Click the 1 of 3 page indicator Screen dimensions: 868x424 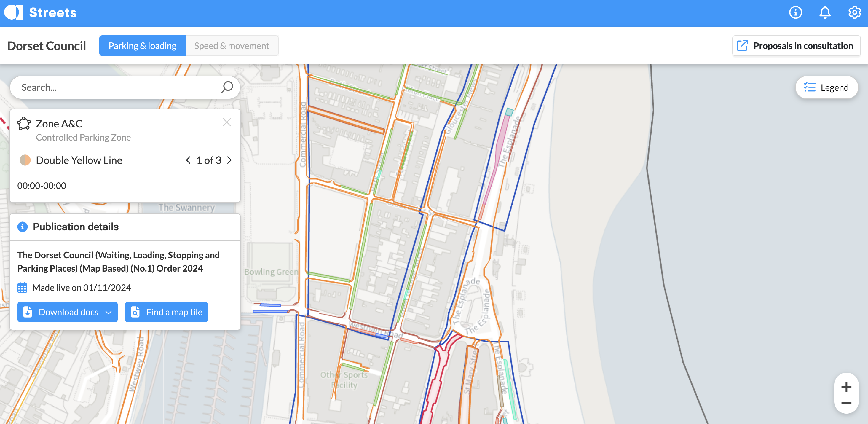coord(209,160)
